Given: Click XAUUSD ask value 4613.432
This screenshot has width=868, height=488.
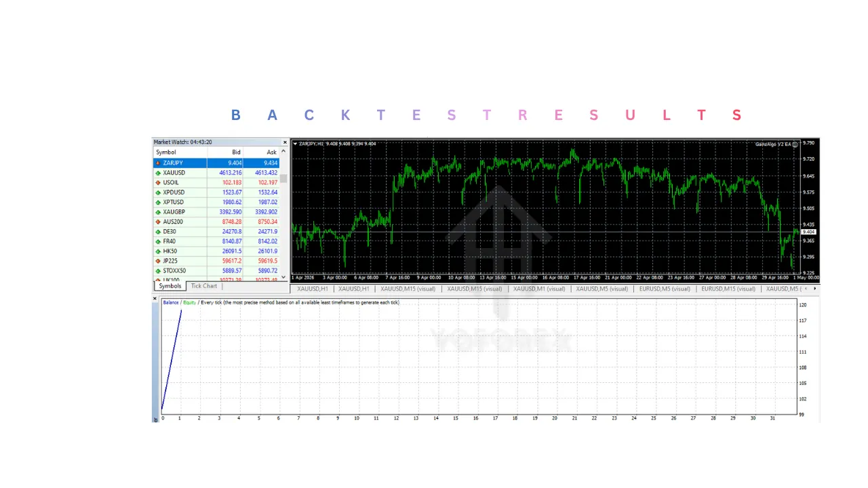Looking at the screenshot, I should coord(266,173).
